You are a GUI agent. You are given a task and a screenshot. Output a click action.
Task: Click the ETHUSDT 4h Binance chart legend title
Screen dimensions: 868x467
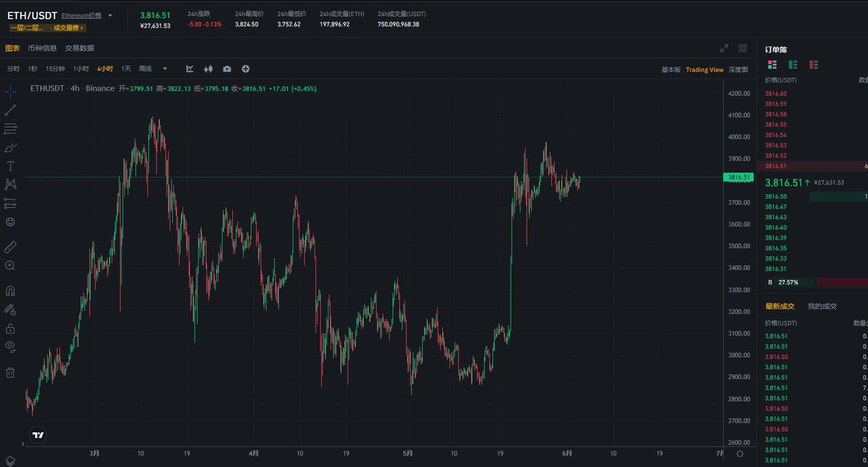pos(72,88)
